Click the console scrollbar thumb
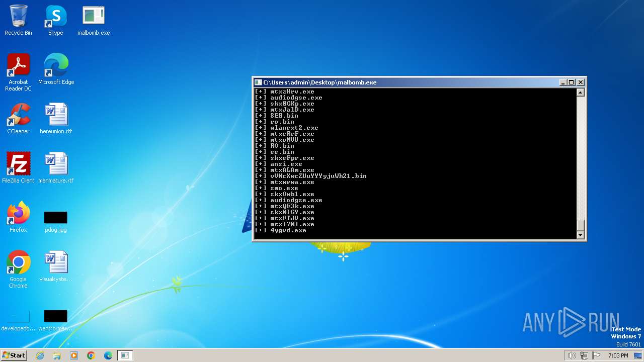Image resolution: width=644 pixels, height=362 pixels. pos(580,225)
